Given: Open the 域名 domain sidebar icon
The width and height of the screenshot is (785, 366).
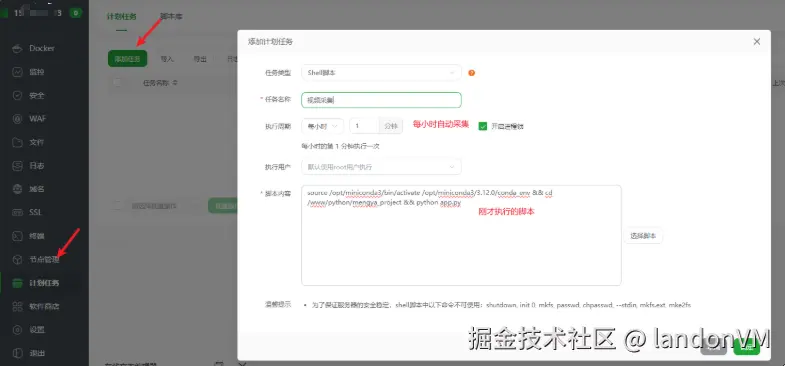Looking at the screenshot, I should 18,189.
